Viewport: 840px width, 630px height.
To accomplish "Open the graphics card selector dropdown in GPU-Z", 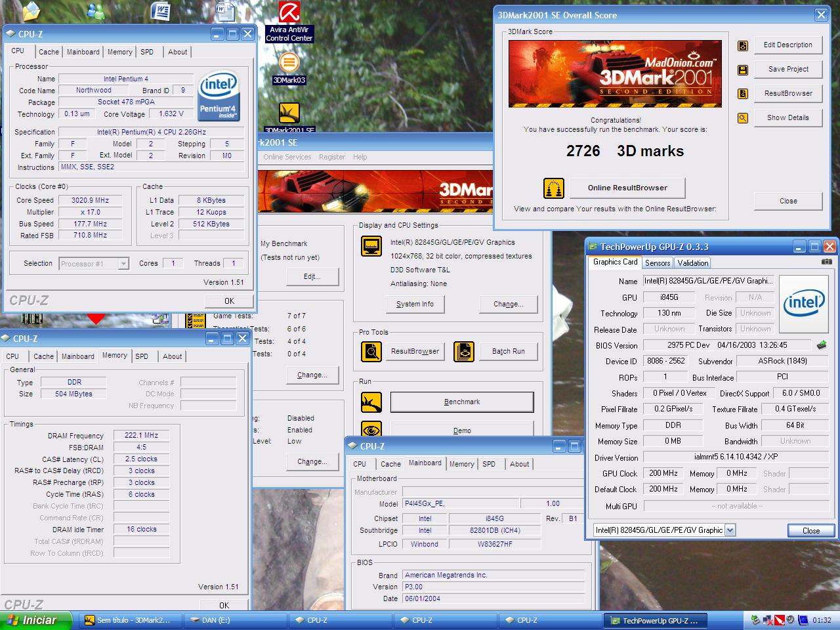I will (x=730, y=530).
